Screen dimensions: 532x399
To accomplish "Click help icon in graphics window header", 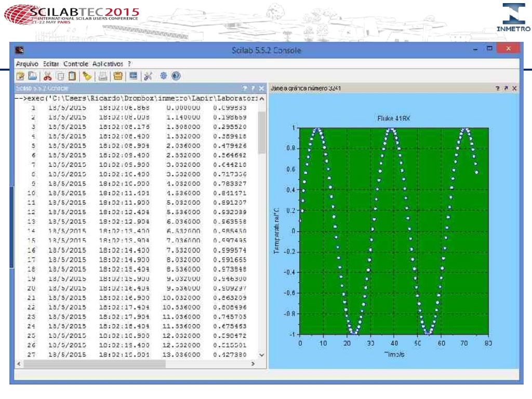I will pyautogui.click(x=498, y=88).
